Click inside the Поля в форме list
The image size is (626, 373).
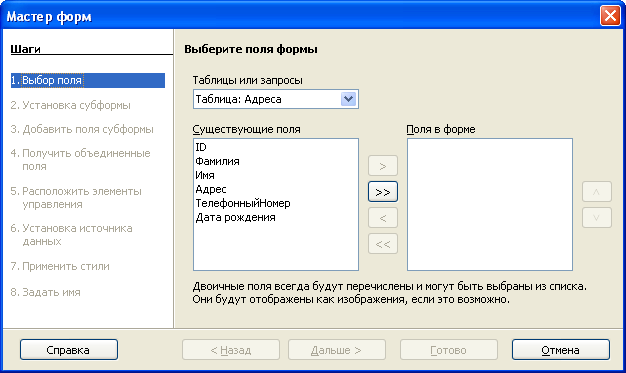[x=490, y=204]
